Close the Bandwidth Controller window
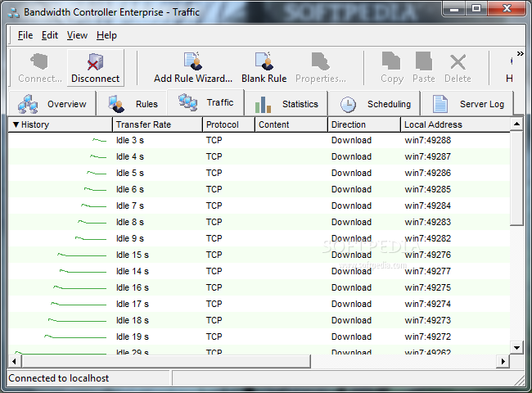Screen dimensions: 532x393 [x=507, y=9]
